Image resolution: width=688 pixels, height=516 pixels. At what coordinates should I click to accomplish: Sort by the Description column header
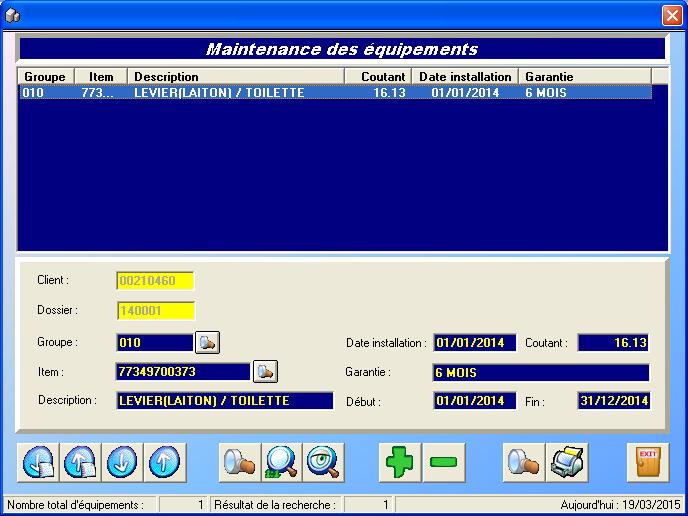(x=236, y=77)
